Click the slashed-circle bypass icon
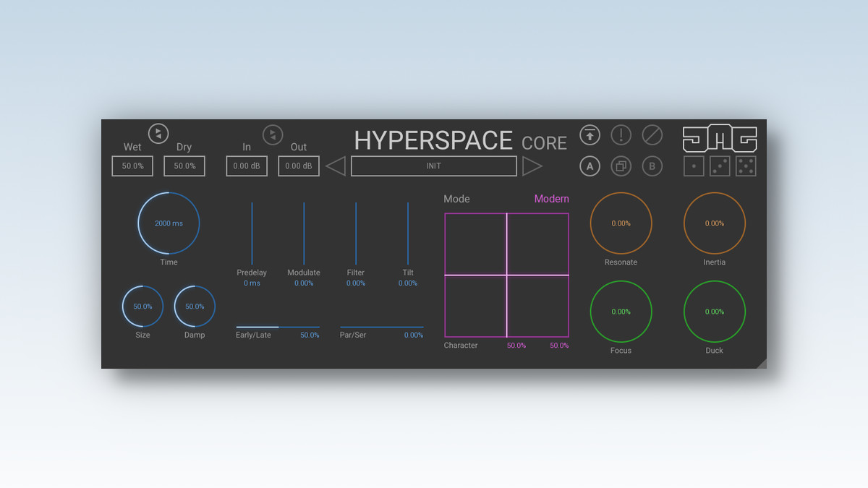This screenshot has height=488, width=868. tap(652, 135)
